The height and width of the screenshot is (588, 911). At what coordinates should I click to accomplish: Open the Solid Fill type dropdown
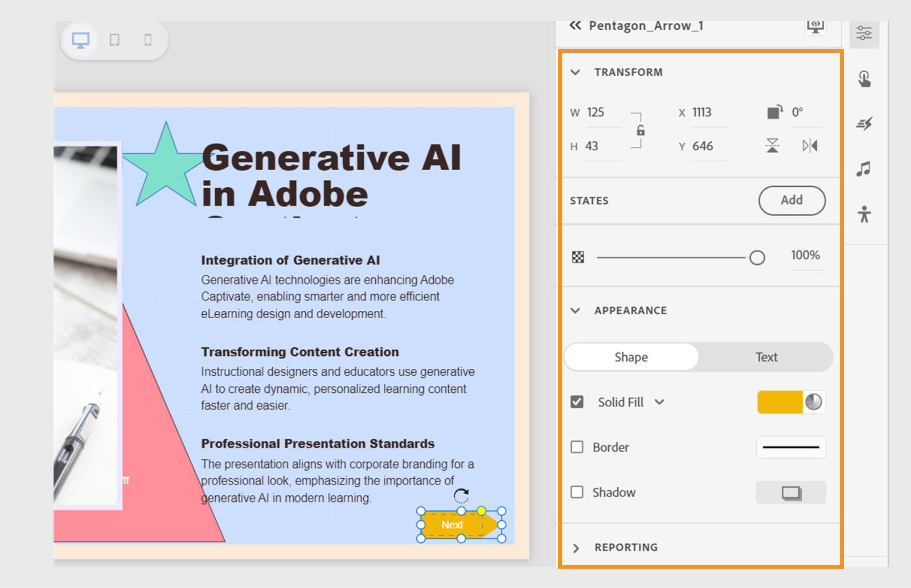(x=660, y=402)
